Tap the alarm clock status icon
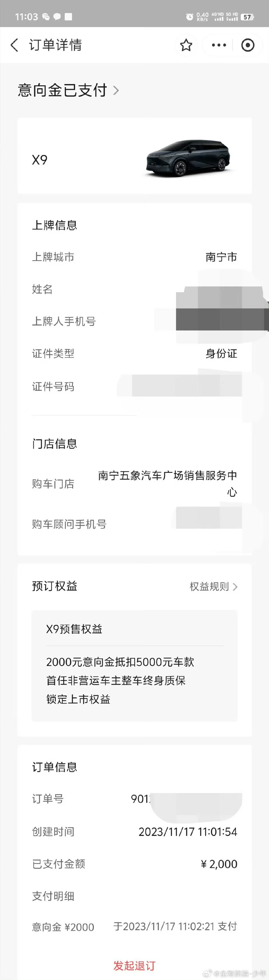The image size is (269, 980). coord(189,17)
